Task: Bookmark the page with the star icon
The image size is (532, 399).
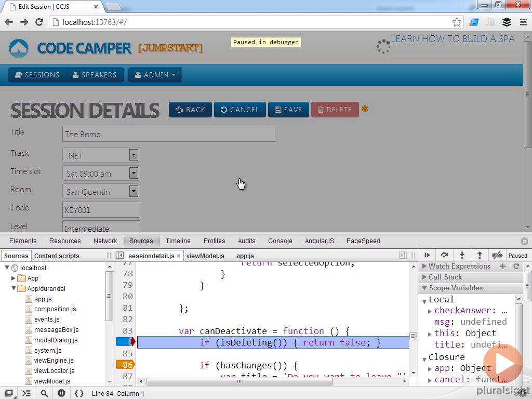Action: (x=457, y=22)
